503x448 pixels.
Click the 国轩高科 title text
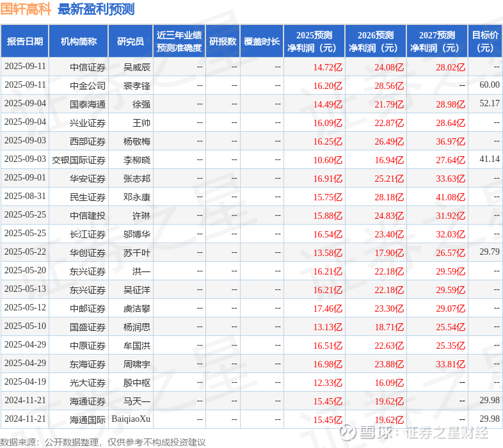click(26, 9)
